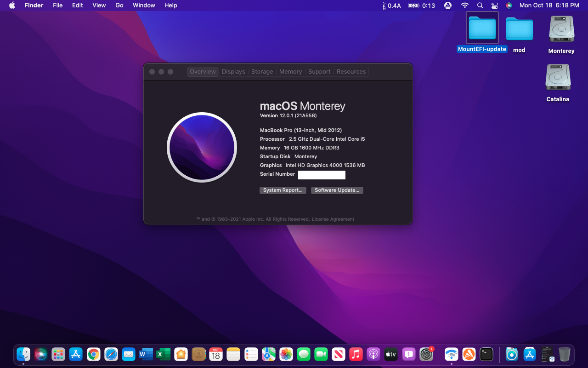Screen dimensions: 588x368
Task: Click the 0.4A sensor reading in menu bar
Action: pyautogui.click(x=391, y=6)
